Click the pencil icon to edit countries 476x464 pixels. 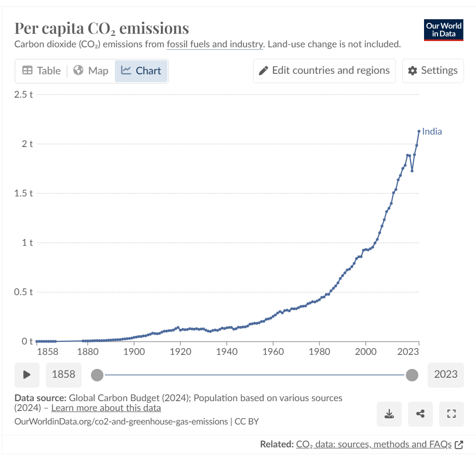(263, 71)
